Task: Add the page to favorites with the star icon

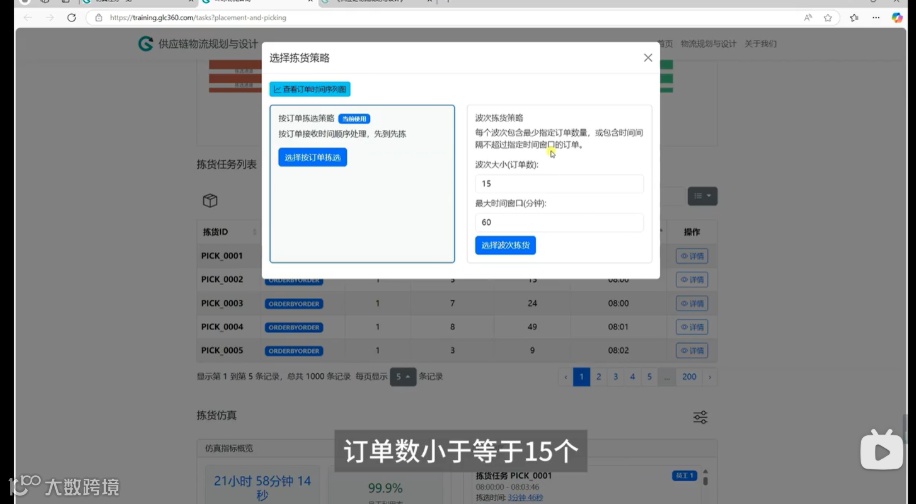Action: point(828,18)
